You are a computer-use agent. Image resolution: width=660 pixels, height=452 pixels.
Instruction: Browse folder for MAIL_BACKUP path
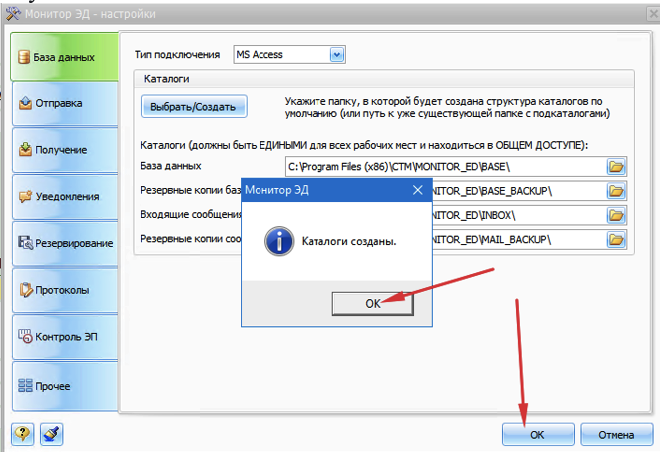point(616,239)
